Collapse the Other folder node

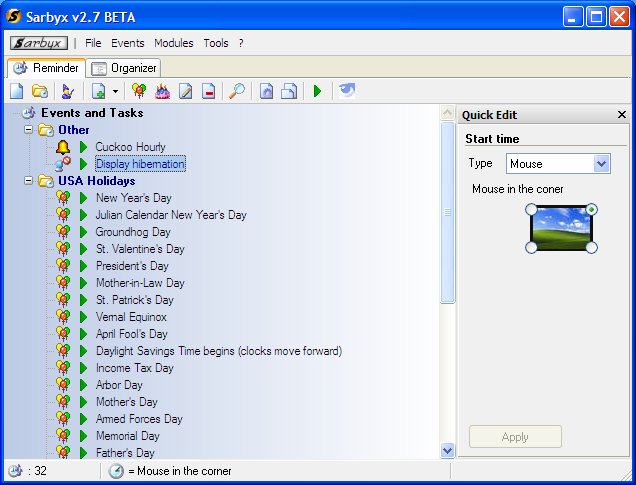click(29, 130)
